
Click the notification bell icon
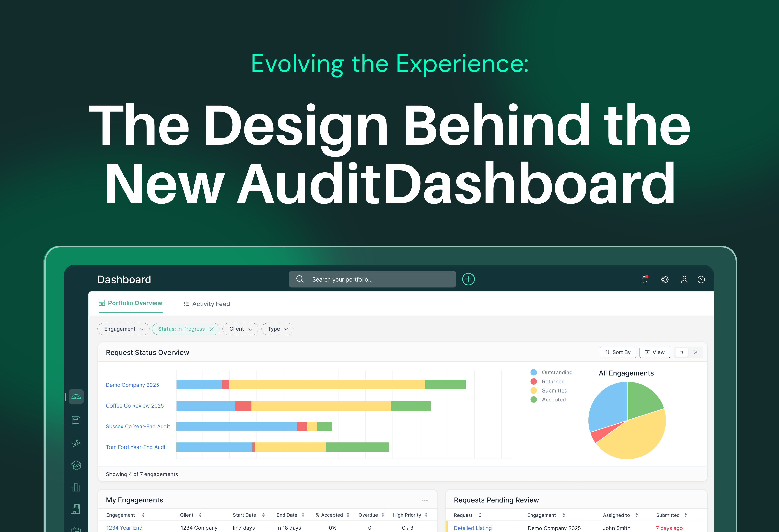click(644, 279)
